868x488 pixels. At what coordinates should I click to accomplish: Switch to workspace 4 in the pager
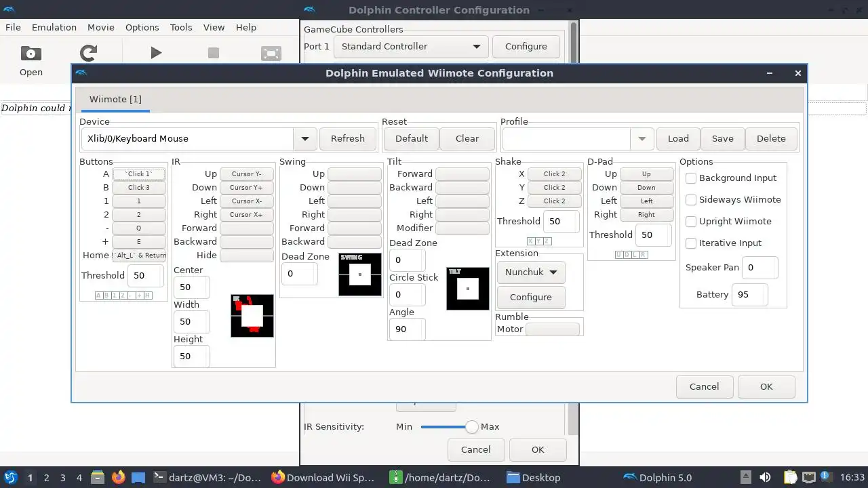(x=79, y=477)
